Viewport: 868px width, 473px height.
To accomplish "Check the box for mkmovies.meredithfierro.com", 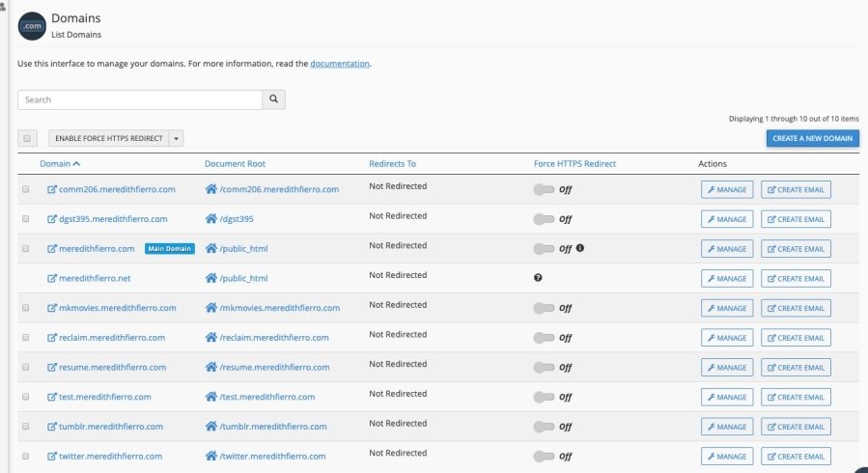I will coord(25,308).
